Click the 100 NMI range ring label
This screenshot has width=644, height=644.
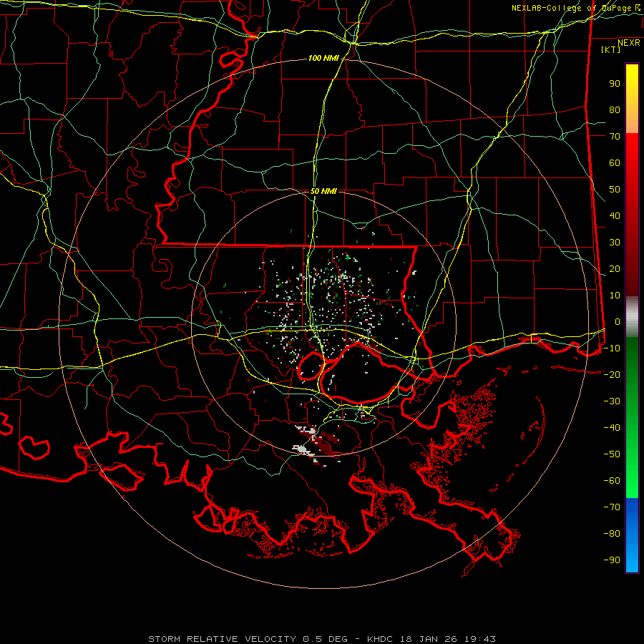pos(323,59)
